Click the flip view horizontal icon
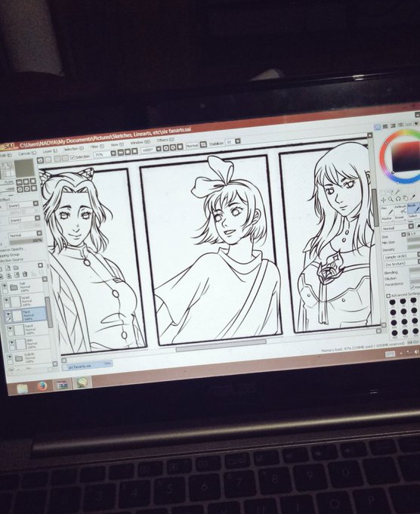The height and width of the screenshot is (514, 420). 203,144
